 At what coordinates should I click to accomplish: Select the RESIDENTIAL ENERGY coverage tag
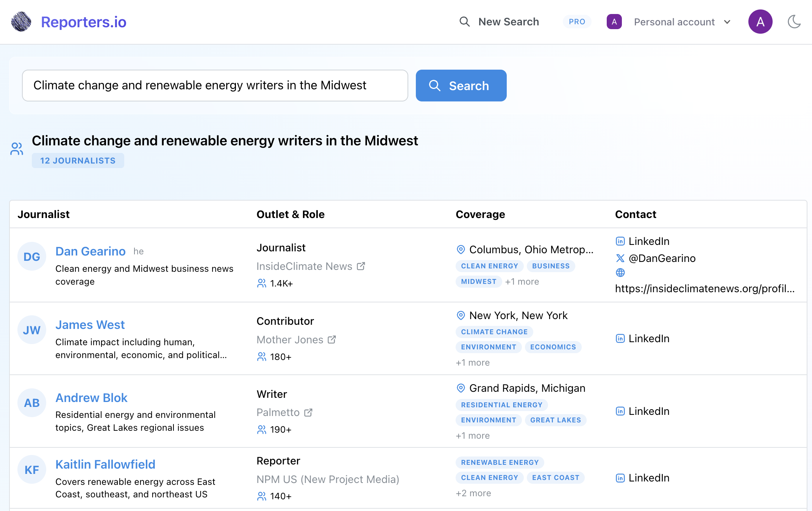click(501, 405)
